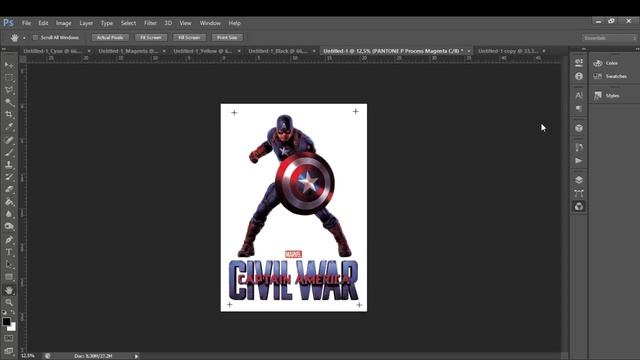The width and height of the screenshot is (640, 360).
Task: Click the Fit Screen button
Action: click(x=151, y=38)
